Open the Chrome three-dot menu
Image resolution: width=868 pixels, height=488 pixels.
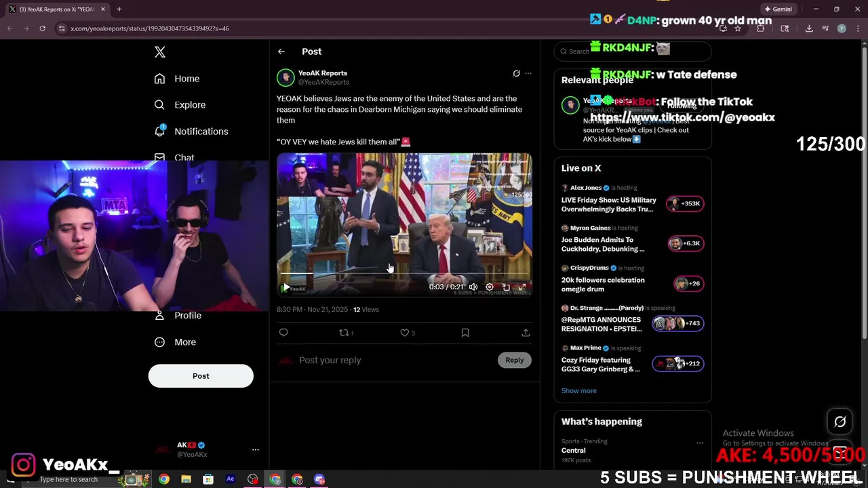pos(857,28)
